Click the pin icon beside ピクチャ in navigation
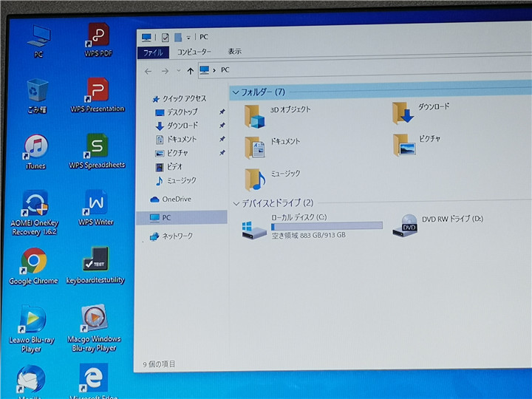 tap(222, 153)
